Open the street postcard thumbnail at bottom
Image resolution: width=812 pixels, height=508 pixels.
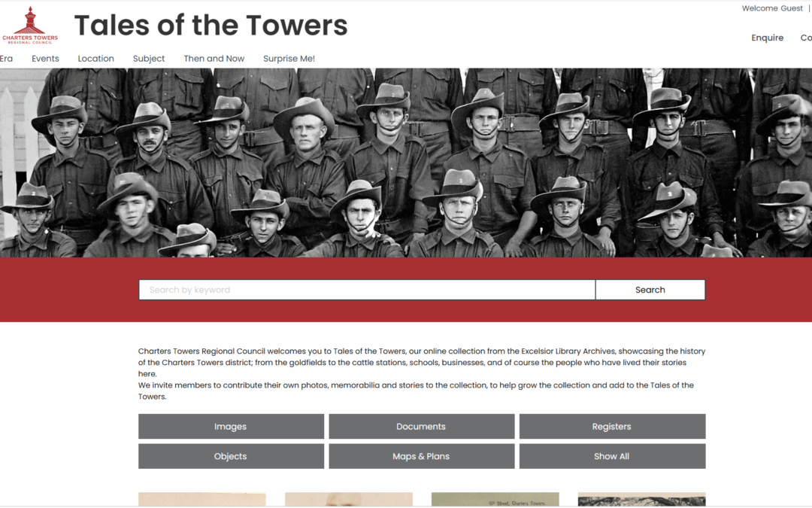point(495,499)
